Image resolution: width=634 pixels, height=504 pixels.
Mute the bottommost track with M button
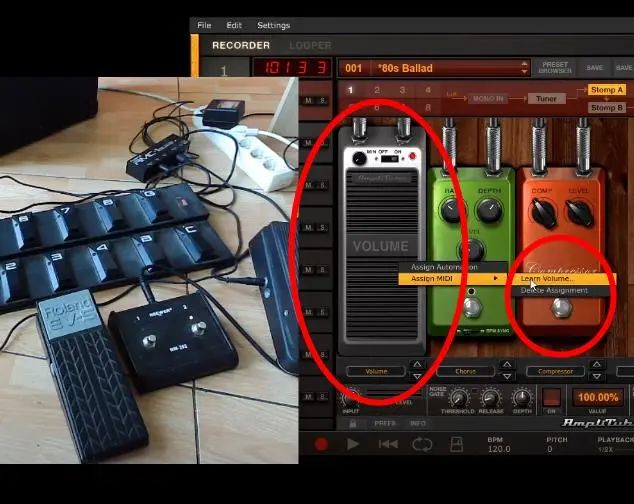point(309,396)
